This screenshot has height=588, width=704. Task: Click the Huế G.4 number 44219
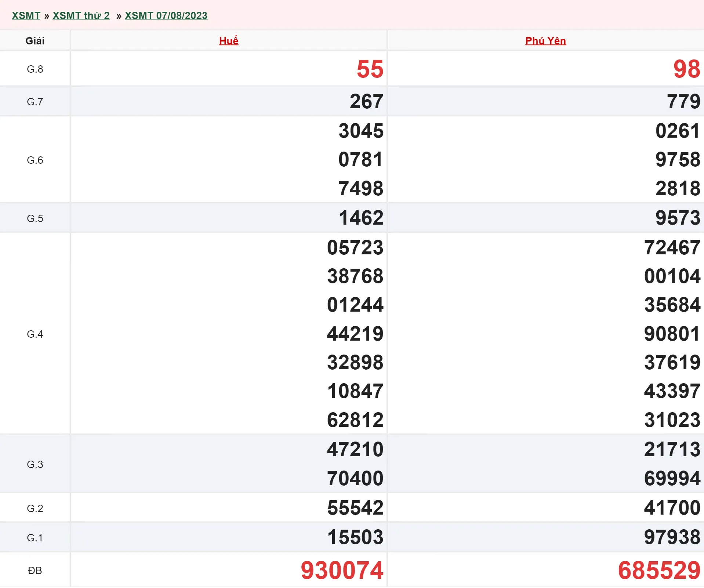pyautogui.click(x=355, y=334)
